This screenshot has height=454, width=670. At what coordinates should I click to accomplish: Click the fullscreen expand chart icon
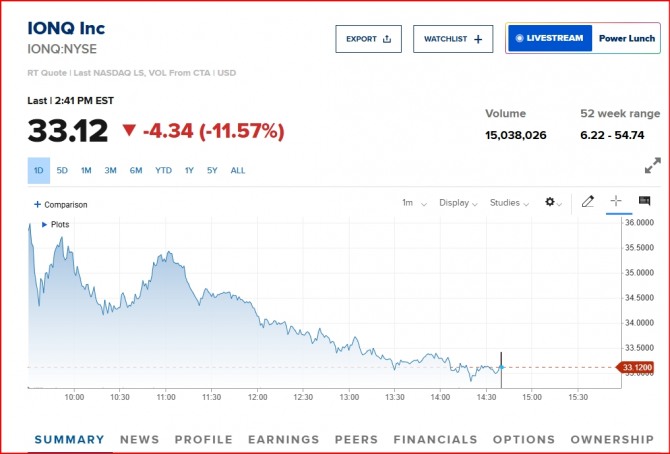(652, 166)
